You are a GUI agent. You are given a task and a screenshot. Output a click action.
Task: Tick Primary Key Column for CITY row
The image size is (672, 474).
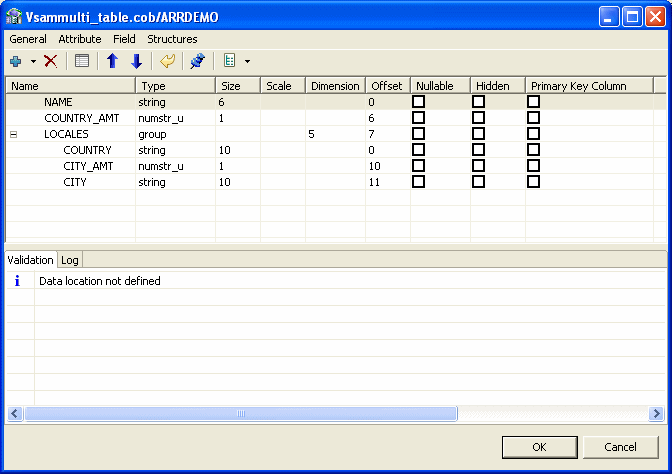click(x=534, y=182)
